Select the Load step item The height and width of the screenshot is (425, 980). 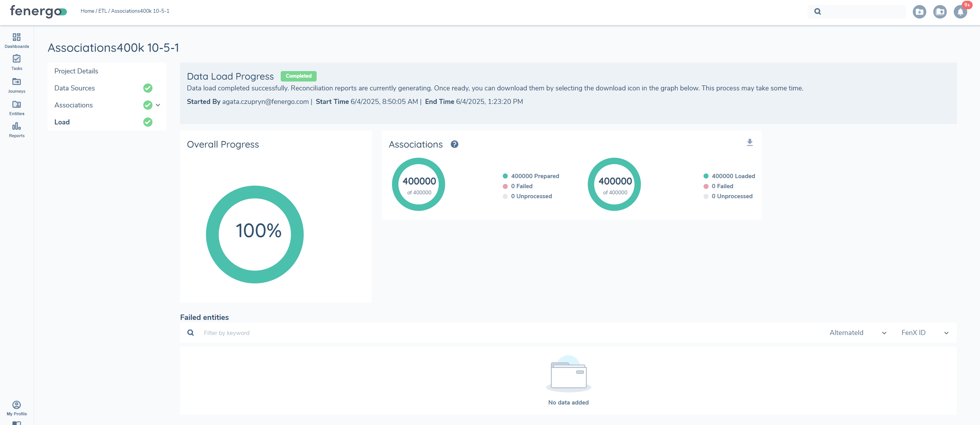[x=62, y=122]
